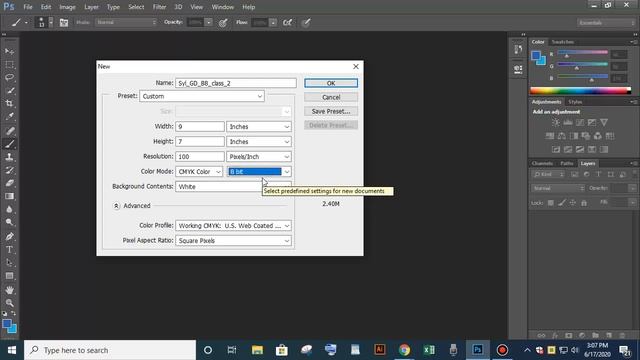Select the Lasso tool
This screenshot has height=360, width=640.
9,78
